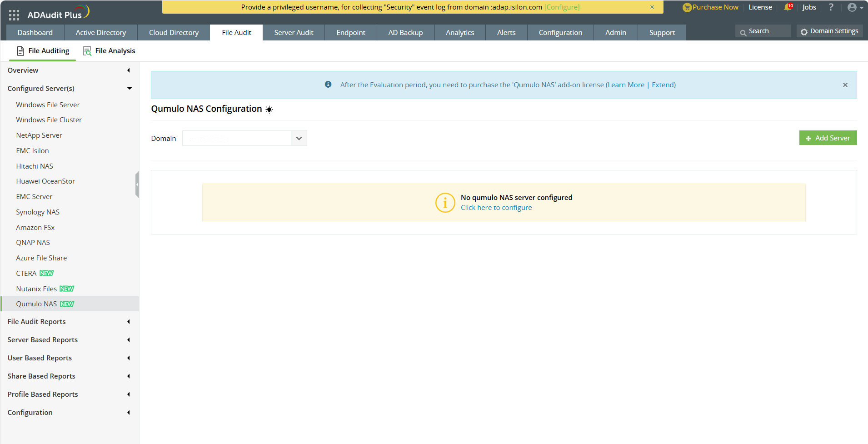The image size is (868, 444).
Task: Click the tip bulb beside Qumulo NAS Configuration
Action: point(269,110)
